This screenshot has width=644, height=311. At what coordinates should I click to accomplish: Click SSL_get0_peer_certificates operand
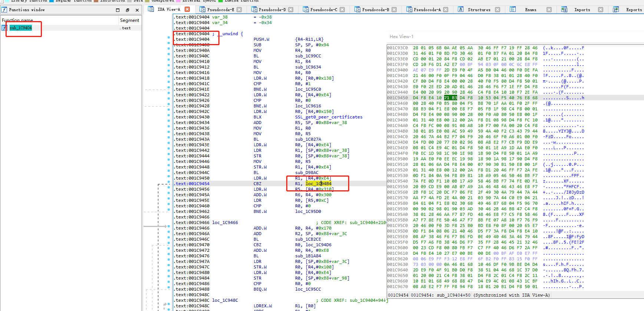click(x=329, y=117)
